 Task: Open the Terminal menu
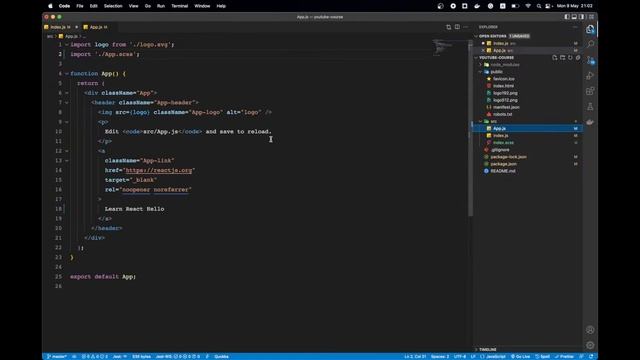click(x=180, y=6)
